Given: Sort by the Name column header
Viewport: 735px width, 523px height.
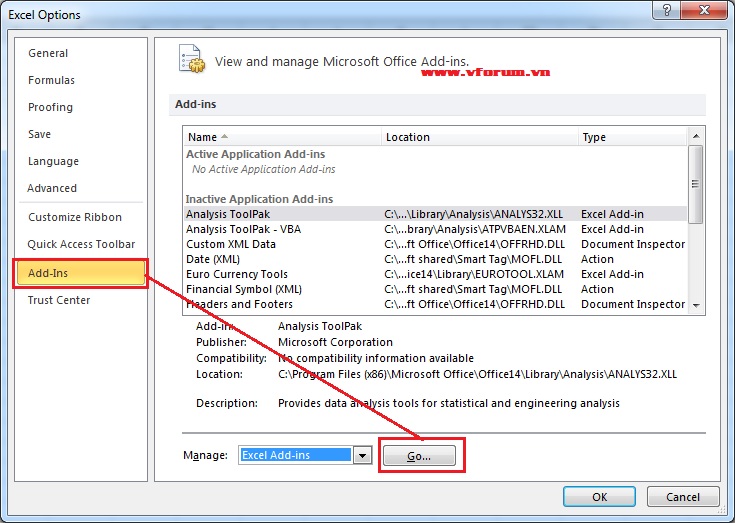Looking at the screenshot, I should pos(283,137).
